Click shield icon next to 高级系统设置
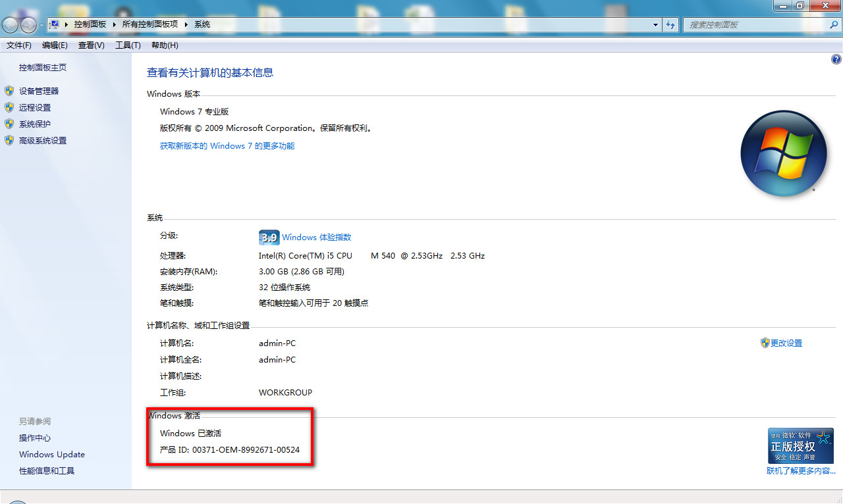Viewport: 843px width, 504px height. click(9, 140)
